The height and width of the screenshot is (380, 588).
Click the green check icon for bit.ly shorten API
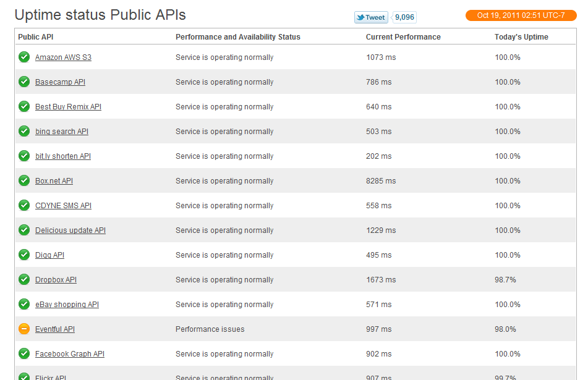click(x=24, y=156)
